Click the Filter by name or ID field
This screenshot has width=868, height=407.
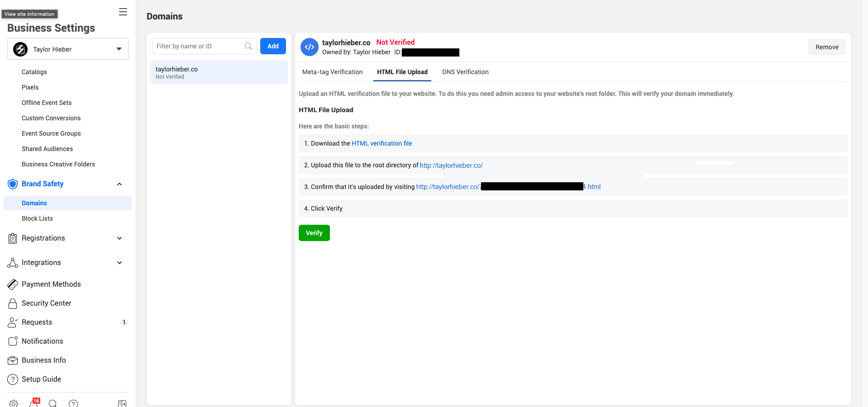coord(204,46)
